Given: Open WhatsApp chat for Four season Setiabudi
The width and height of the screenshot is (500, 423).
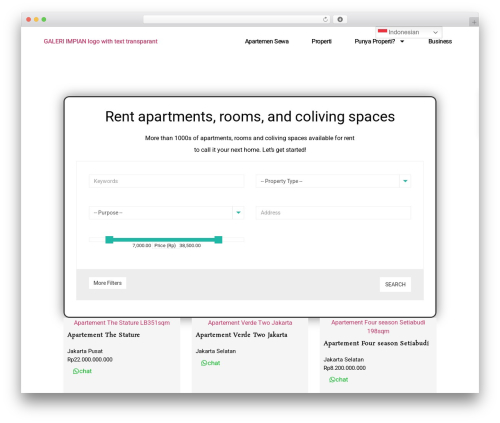Looking at the screenshot, I should [x=339, y=379].
